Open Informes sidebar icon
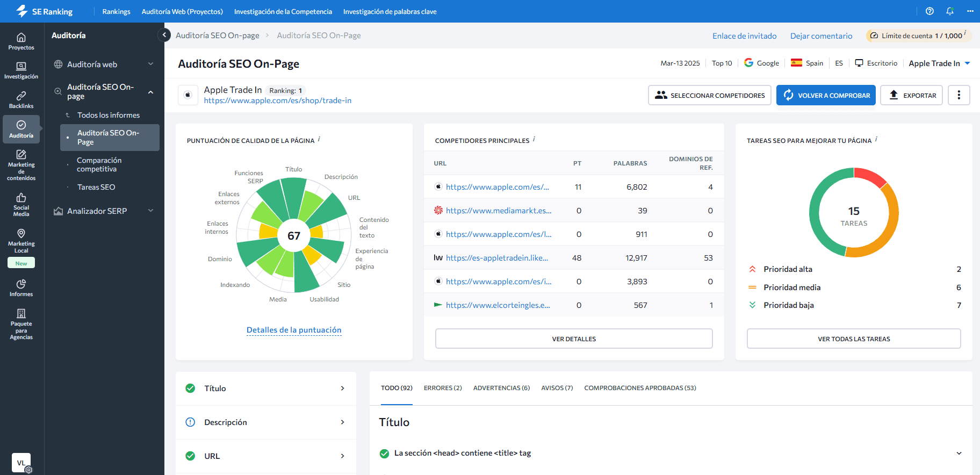 point(21,287)
